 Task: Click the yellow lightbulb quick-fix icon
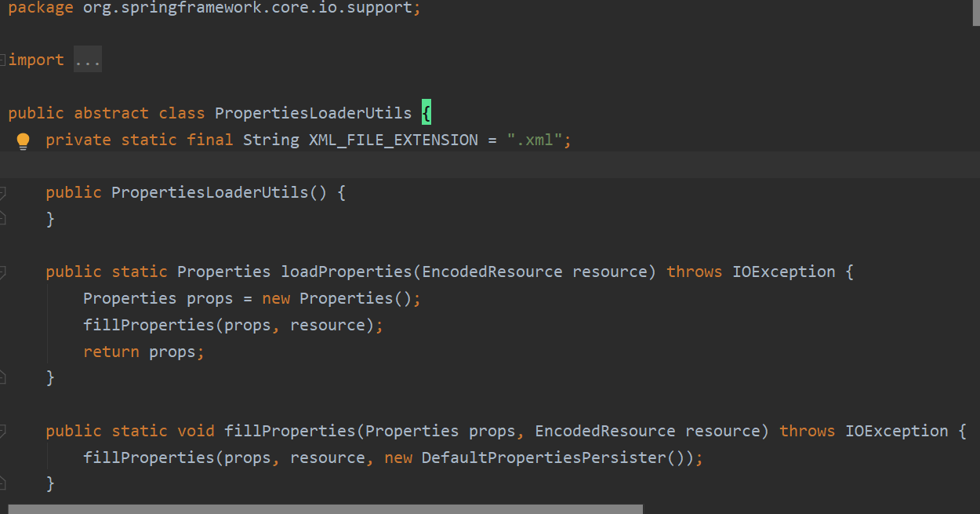[x=23, y=141]
